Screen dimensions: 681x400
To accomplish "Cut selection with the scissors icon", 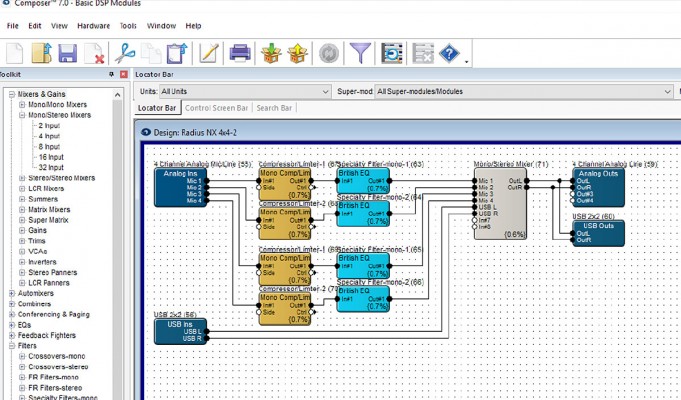I will pos(125,53).
